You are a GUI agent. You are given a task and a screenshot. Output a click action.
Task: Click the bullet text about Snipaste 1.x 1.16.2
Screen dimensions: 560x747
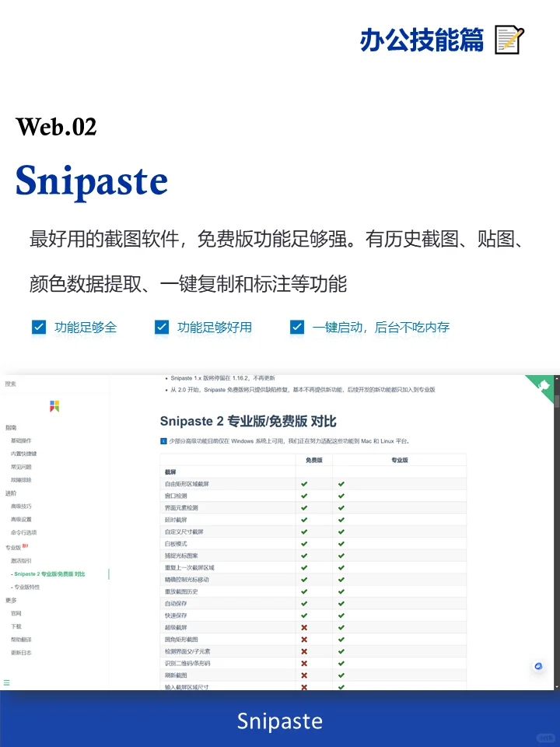pos(223,378)
